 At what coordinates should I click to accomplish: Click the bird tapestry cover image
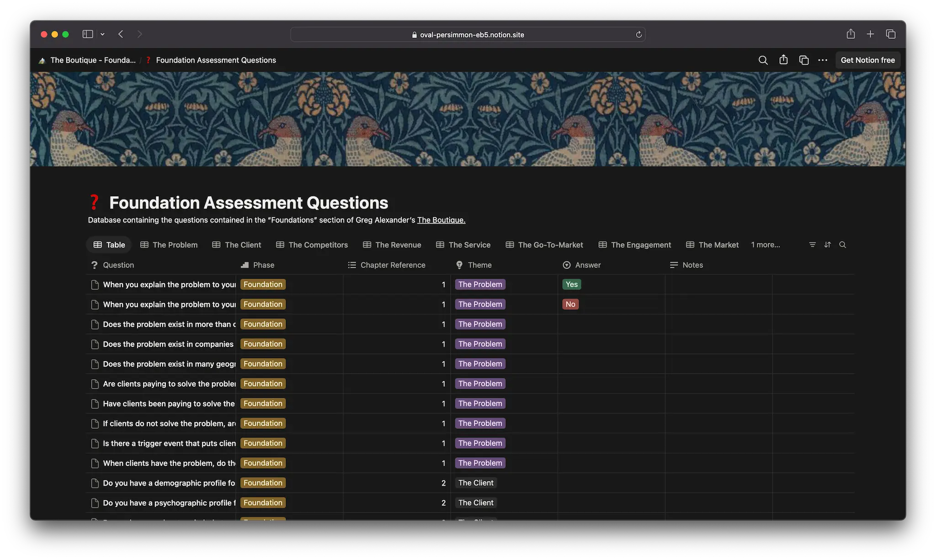[x=468, y=119]
